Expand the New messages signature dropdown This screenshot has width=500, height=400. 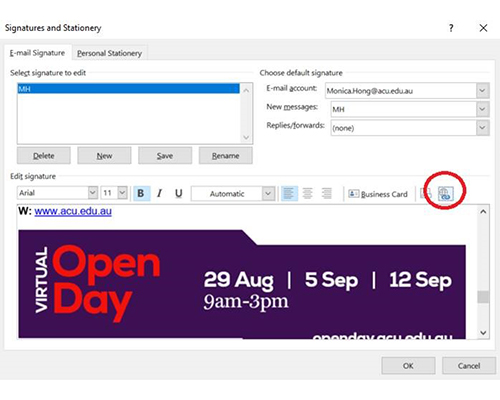pos(482,109)
